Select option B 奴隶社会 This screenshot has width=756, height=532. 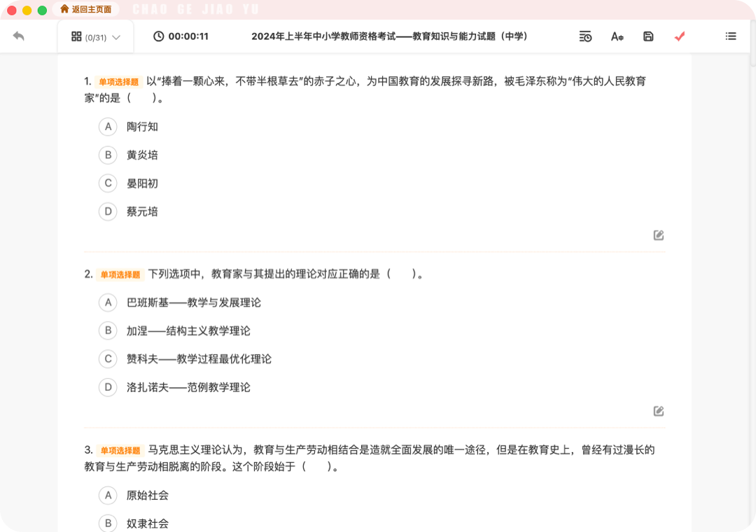108,524
